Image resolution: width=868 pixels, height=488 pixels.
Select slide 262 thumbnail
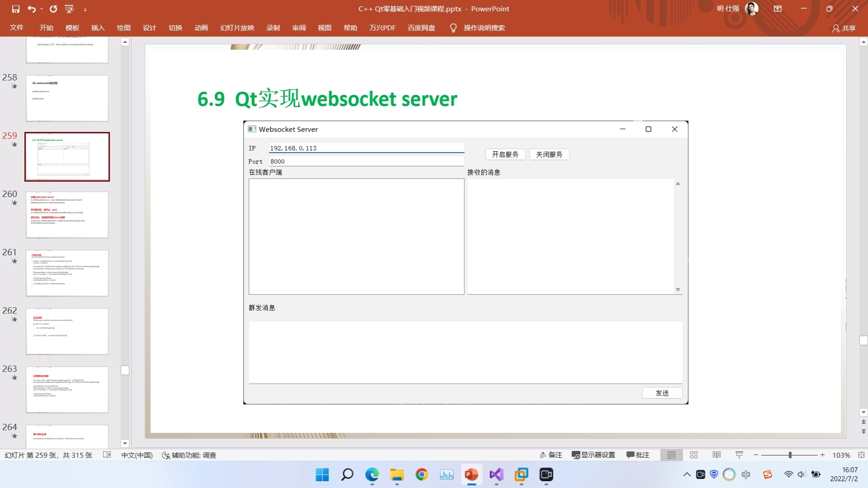[67, 331]
